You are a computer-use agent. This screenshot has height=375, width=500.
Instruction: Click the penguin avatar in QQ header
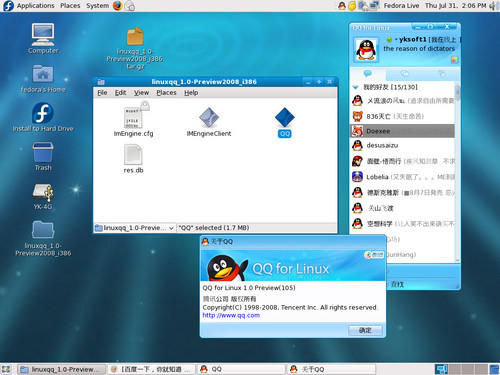click(x=366, y=50)
